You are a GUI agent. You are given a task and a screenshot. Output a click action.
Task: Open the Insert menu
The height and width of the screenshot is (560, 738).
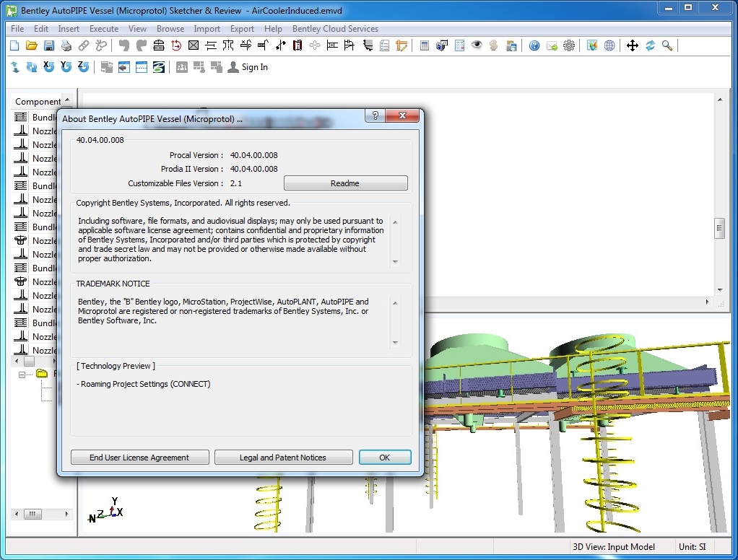tap(69, 29)
